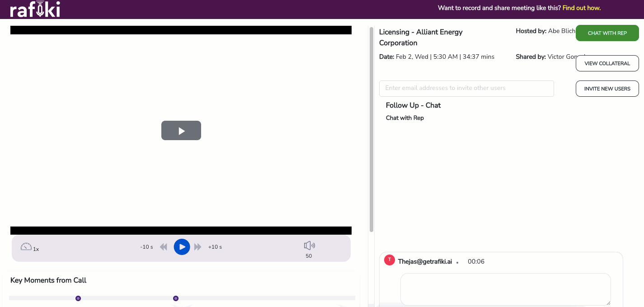Screen dimensions: 644x307
Task: Focus the email addresses invite field
Action: [466, 88]
